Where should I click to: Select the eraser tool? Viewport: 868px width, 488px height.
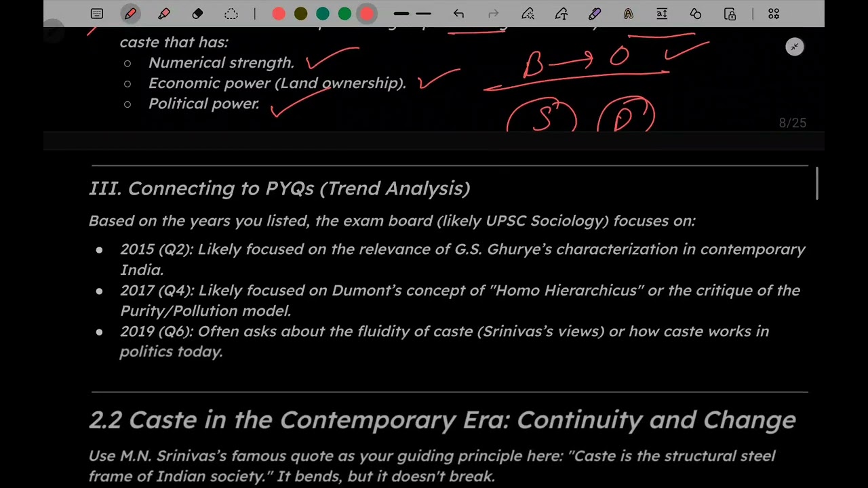[197, 14]
